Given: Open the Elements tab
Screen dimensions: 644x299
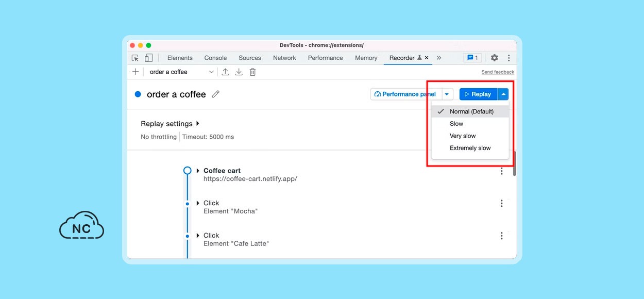Looking at the screenshot, I should coord(180,58).
